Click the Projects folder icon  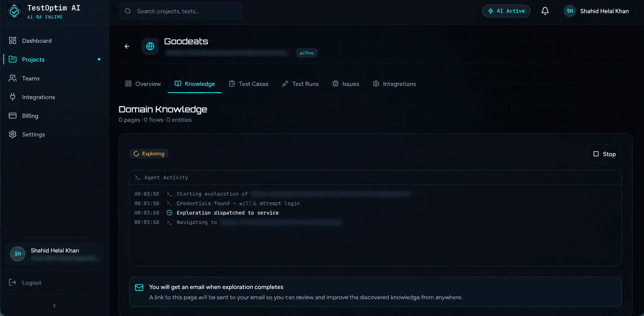click(x=13, y=59)
